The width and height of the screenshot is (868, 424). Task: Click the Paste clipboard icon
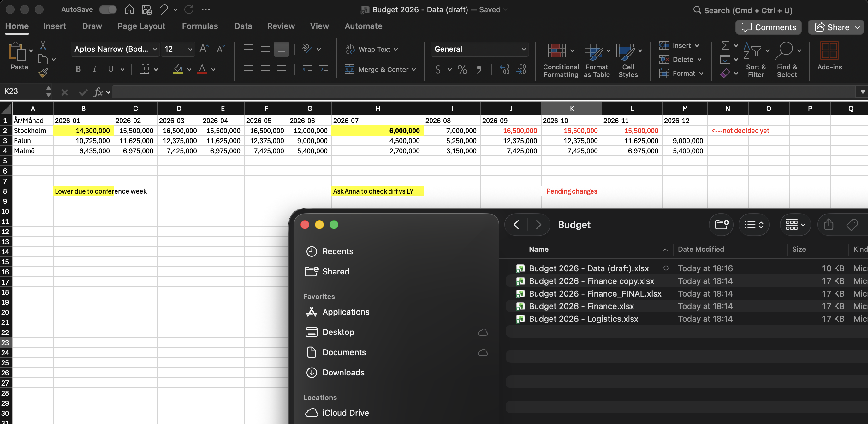point(17,51)
